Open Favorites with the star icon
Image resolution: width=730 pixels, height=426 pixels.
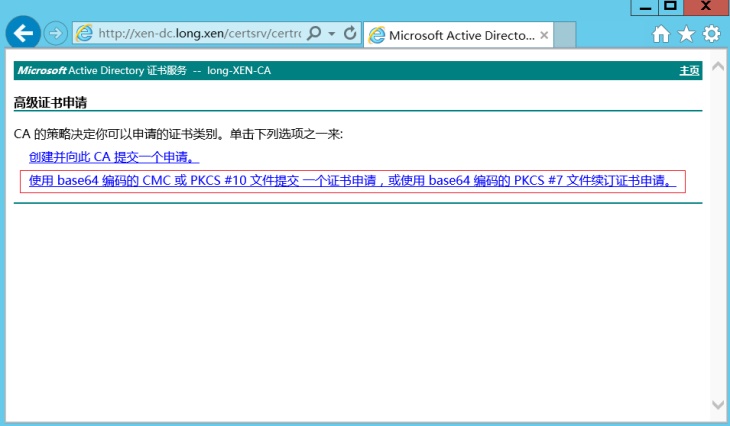click(x=686, y=34)
